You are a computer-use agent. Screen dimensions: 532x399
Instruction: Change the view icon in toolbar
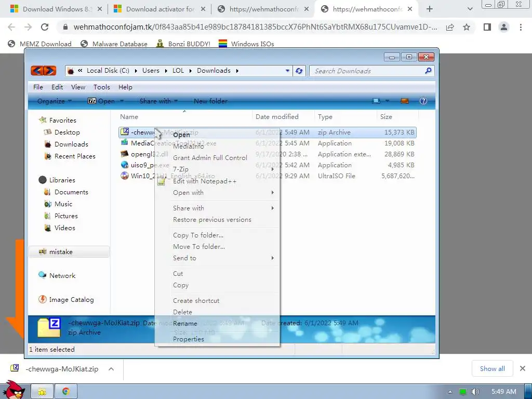376,101
